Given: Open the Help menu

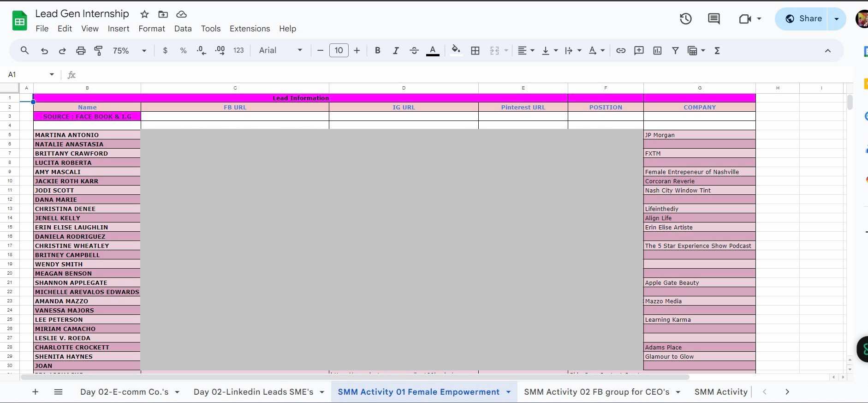Looking at the screenshot, I should pyautogui.click(x=287, y=29).
